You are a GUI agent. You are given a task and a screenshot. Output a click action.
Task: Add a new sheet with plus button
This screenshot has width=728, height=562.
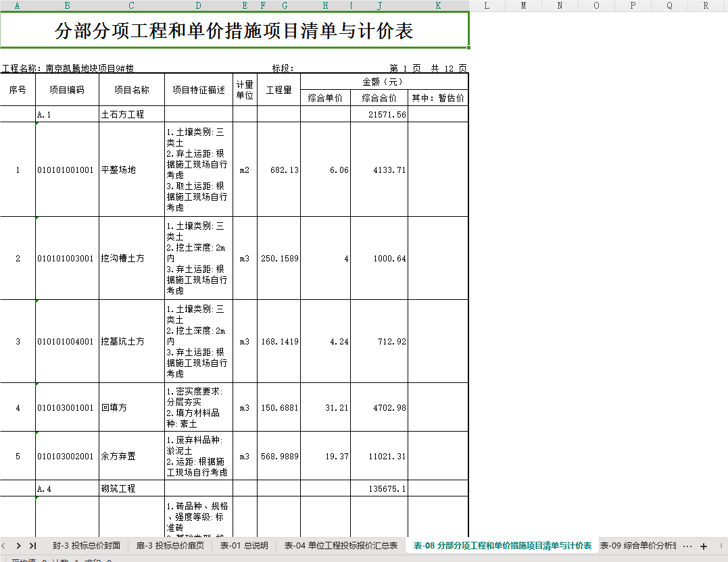click(x=704, y=546)
